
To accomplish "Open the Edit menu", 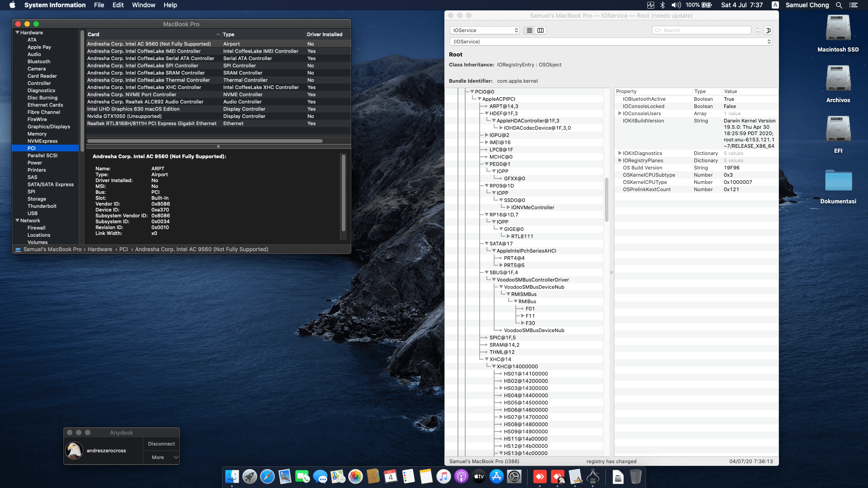I will click(x=118, y=5).
